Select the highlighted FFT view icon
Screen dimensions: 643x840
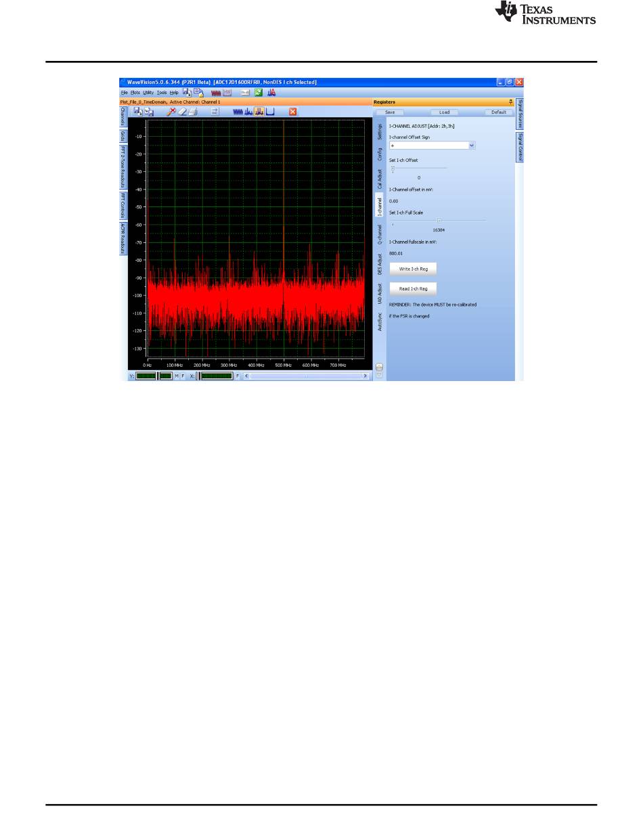click(x=259, y=112)
